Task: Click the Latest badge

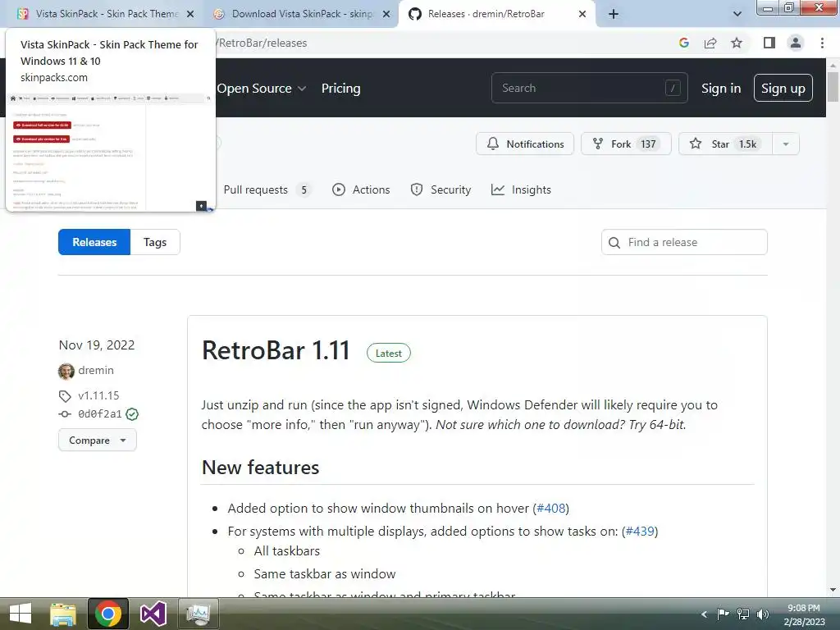Action: tap(388, 353)
